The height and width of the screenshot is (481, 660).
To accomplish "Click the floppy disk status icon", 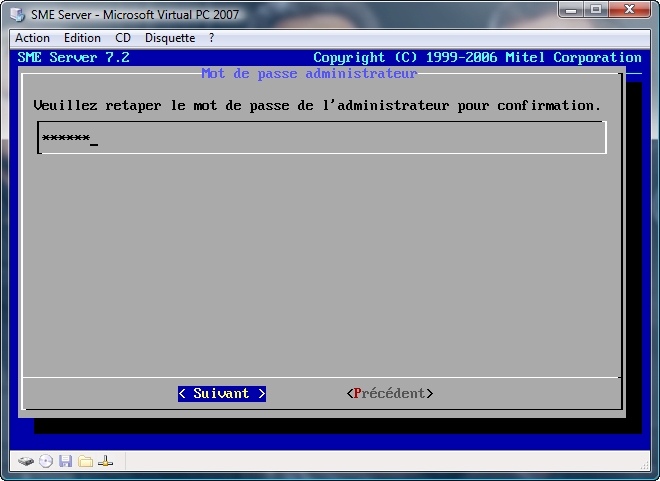I will coord(66,461).
